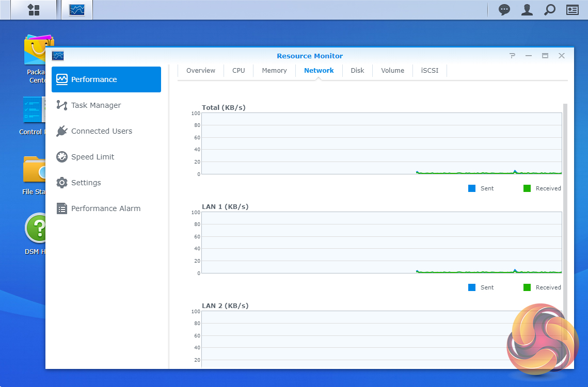Select the Disk tab
Viewport: 588px width, 387px height.
(357, 71)
